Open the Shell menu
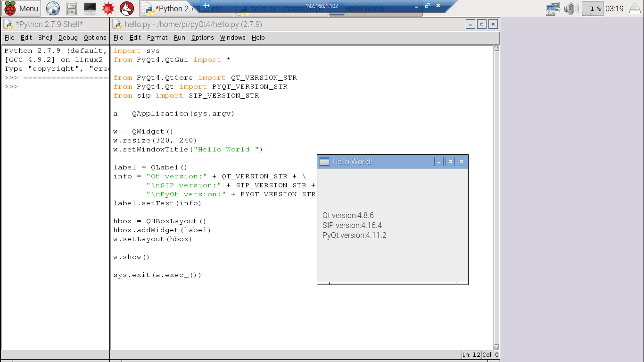 [x=45, y=37]
